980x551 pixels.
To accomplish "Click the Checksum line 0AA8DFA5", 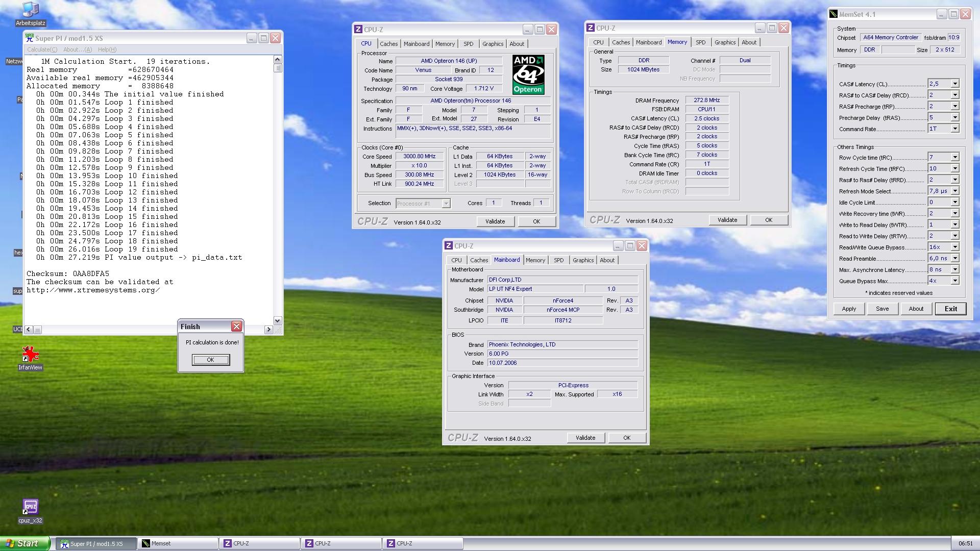I will [x=68, y=273].
